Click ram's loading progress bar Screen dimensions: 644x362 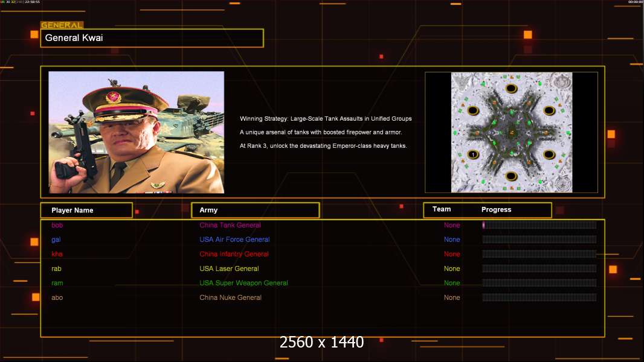pos(539,283)
